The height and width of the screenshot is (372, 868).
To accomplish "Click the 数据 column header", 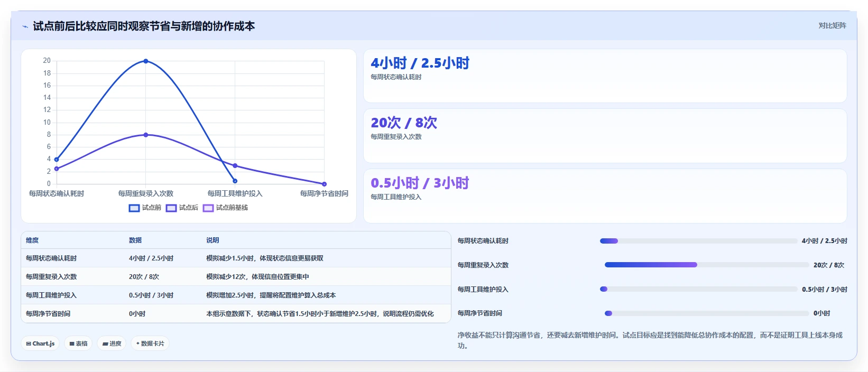I will pos(135,240).
